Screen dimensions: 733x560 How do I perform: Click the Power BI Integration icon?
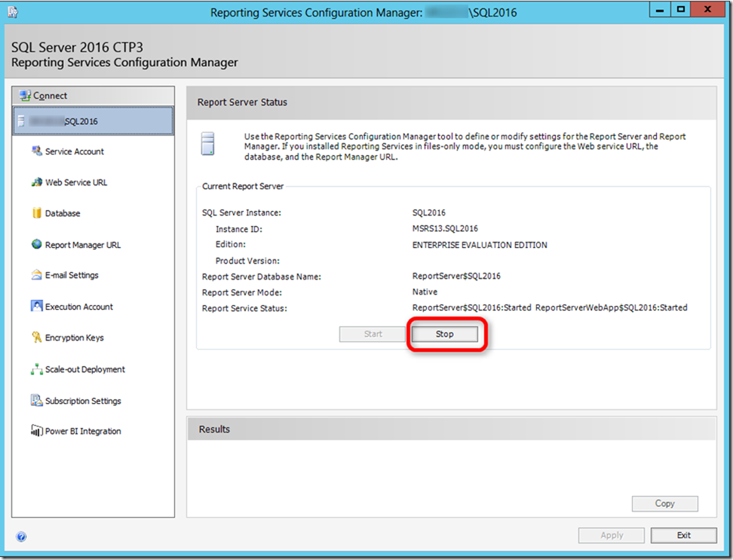pyautogui.click(x=36, y=430)
